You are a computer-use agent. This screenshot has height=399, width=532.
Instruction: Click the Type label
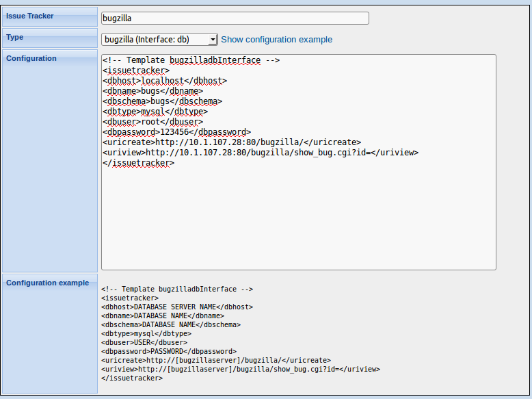pyautogui.click(x=14, y=37)
